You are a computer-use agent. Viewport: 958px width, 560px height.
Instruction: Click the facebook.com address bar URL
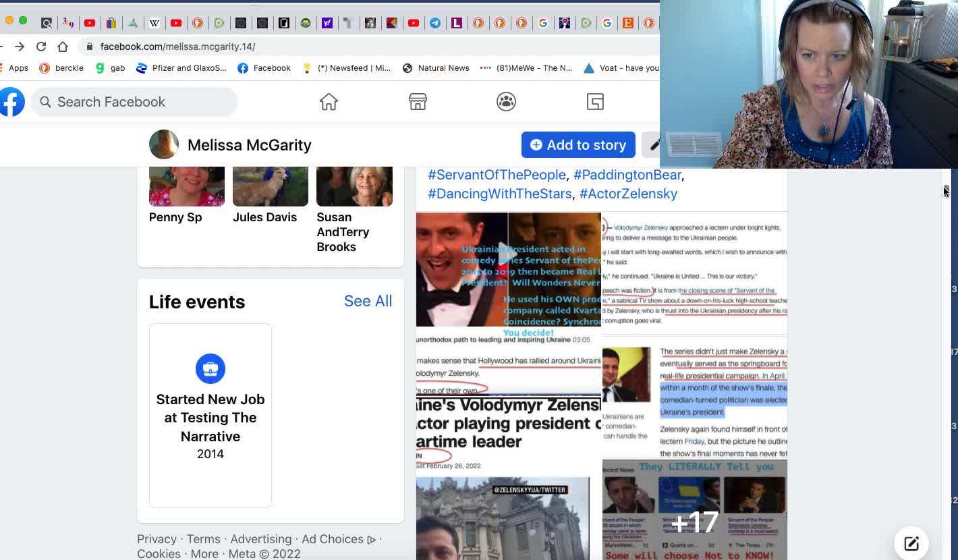(x=177, y=47)
